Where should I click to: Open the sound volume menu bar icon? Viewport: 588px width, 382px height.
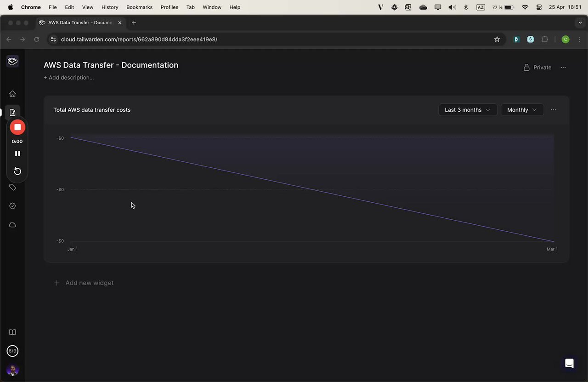click(x=452, y=7)
